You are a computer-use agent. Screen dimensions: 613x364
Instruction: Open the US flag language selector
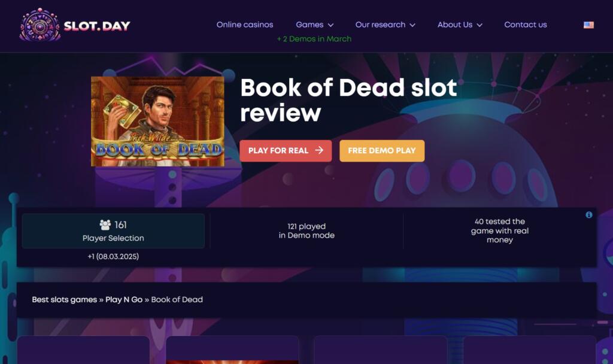click(588, 25)
